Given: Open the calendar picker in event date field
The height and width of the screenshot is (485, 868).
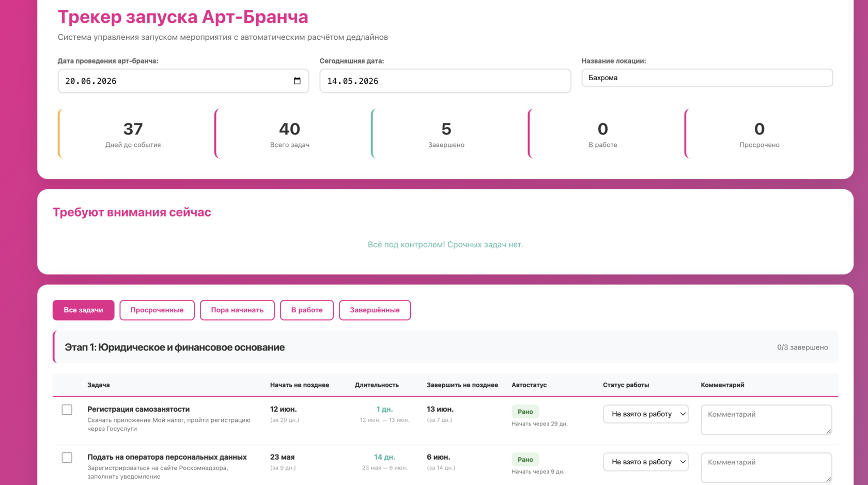Looking at the screenshot, I should (x=297, y=81).
